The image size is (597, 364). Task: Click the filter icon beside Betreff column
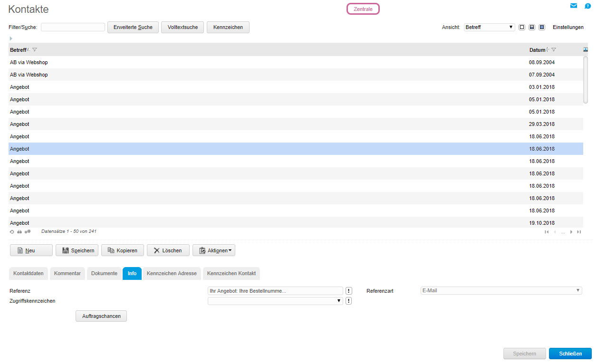tap(35, 50)
